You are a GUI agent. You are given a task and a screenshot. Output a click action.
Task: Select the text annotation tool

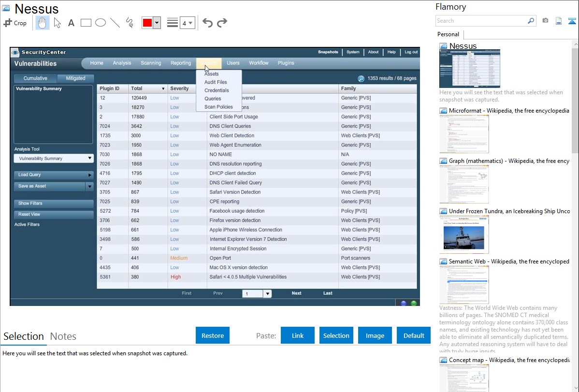(x=71, y=23)
